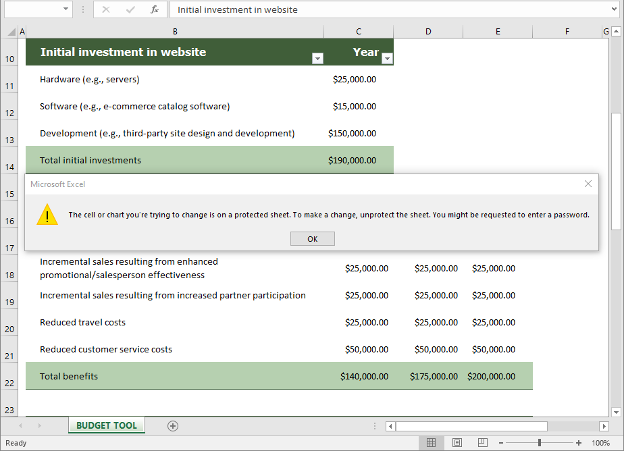Select the 'Reduced travel costs' cell

point(175,322)
